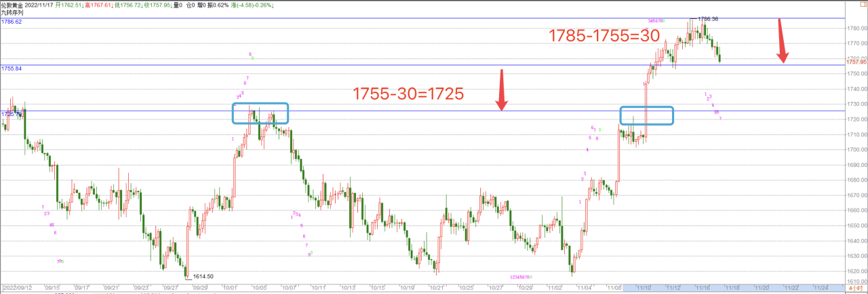Select the 1755.84 horizontal level label
868x294 pixels.
tap(12, 69)
